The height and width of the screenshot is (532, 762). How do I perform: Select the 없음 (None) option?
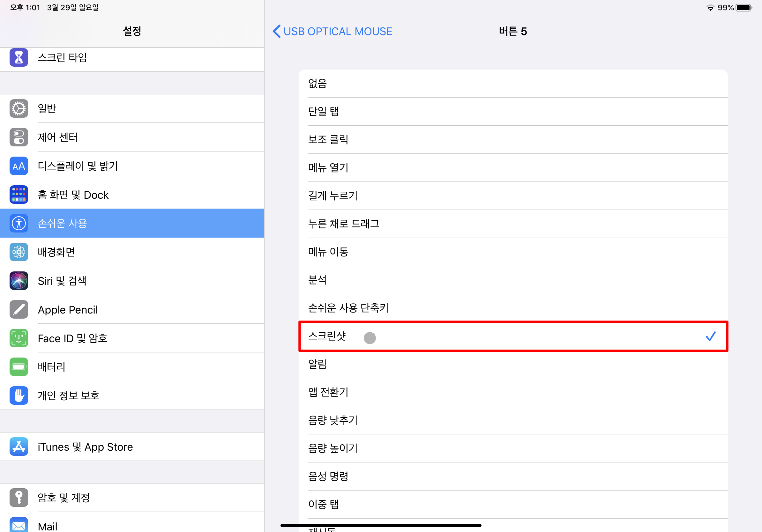pyautogui.click(x=513, y=84)
